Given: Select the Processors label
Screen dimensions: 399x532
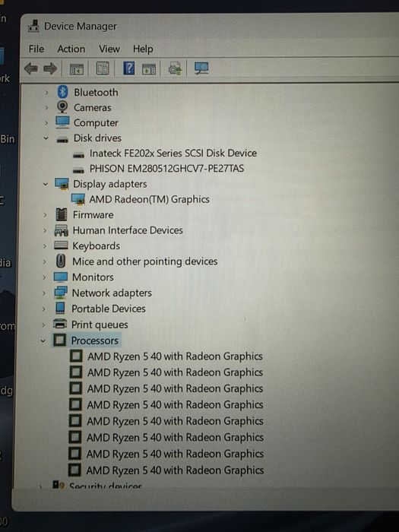Looking at the screenshot, I should [95, 340].
